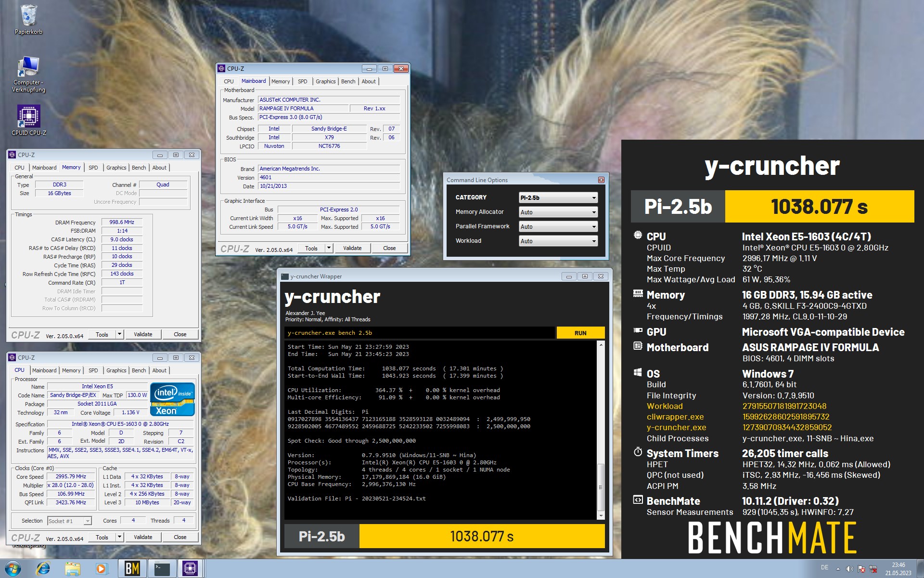Open Graphics tab in Mainboard CPU-Z window

coord(326,81)
